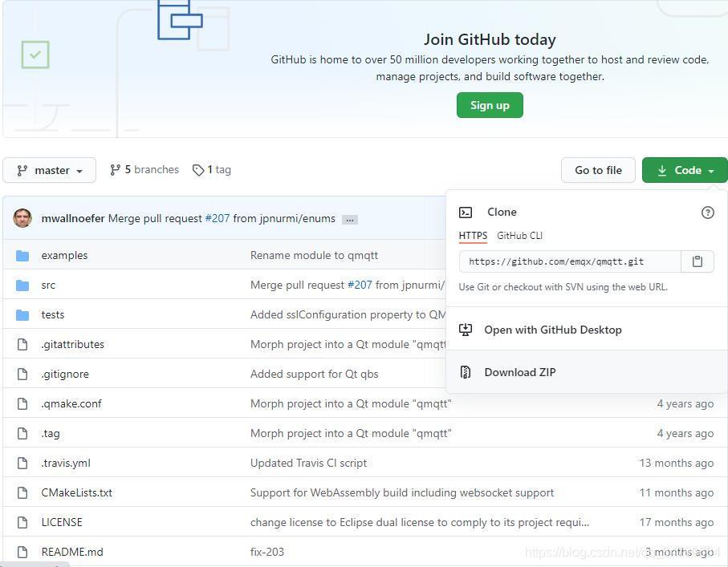Screen dimensions: 728x567
Task: Click the file icon beside README.md
Action: point(22,552)
